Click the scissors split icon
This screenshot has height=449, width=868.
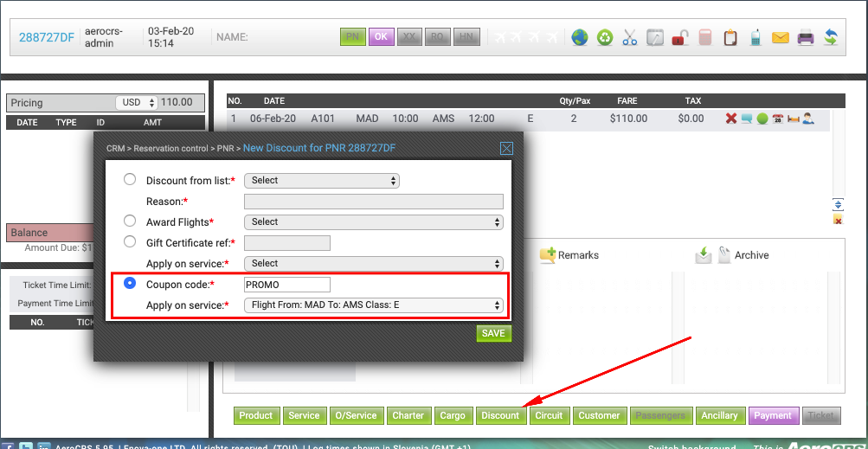pyautogui.click(x=630, y=38)
